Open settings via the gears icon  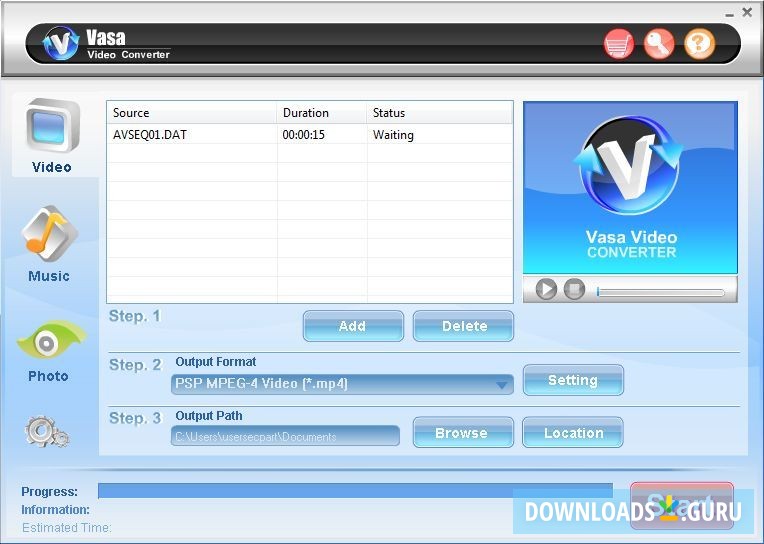[47, 431]
